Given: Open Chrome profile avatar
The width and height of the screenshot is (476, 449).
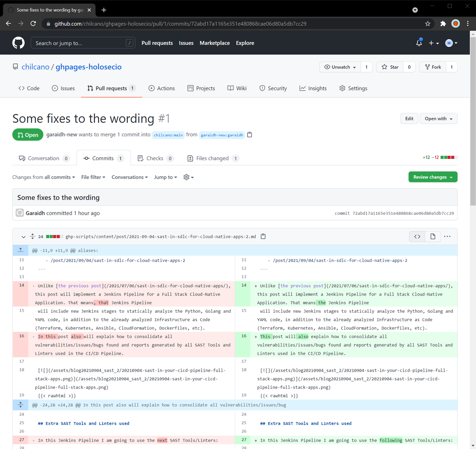Looking at the screenshot, I should pyautogui.click(x=456, y=24).
